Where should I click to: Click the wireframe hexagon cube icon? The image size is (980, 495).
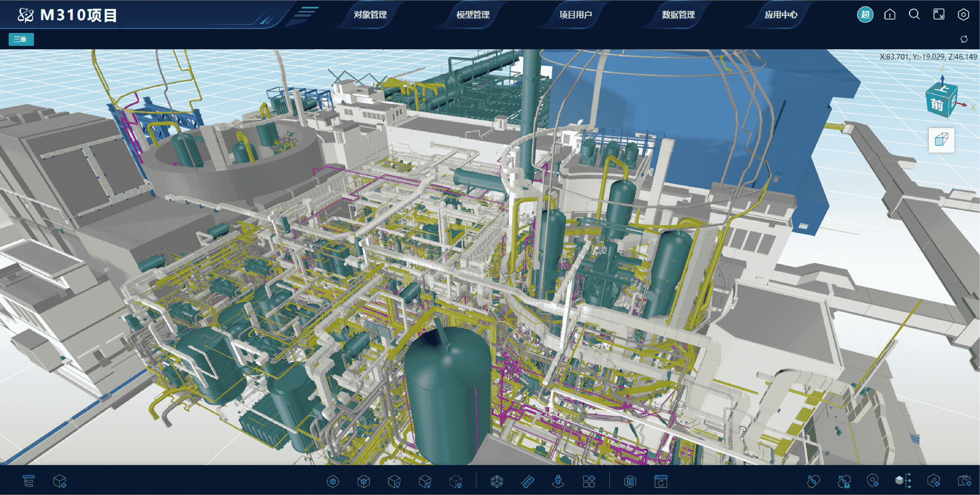point(497,482)
